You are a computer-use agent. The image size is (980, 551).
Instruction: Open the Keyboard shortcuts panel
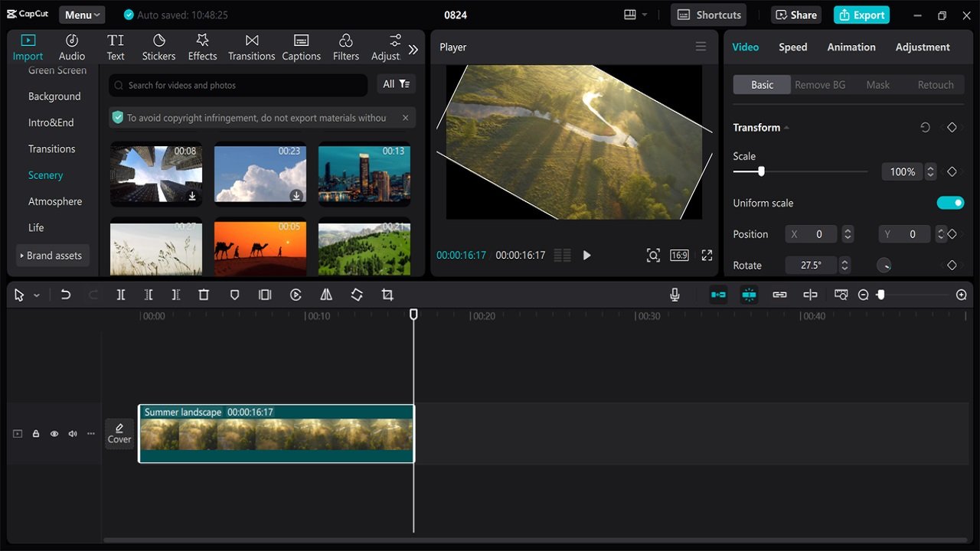(x=708, y=14)
